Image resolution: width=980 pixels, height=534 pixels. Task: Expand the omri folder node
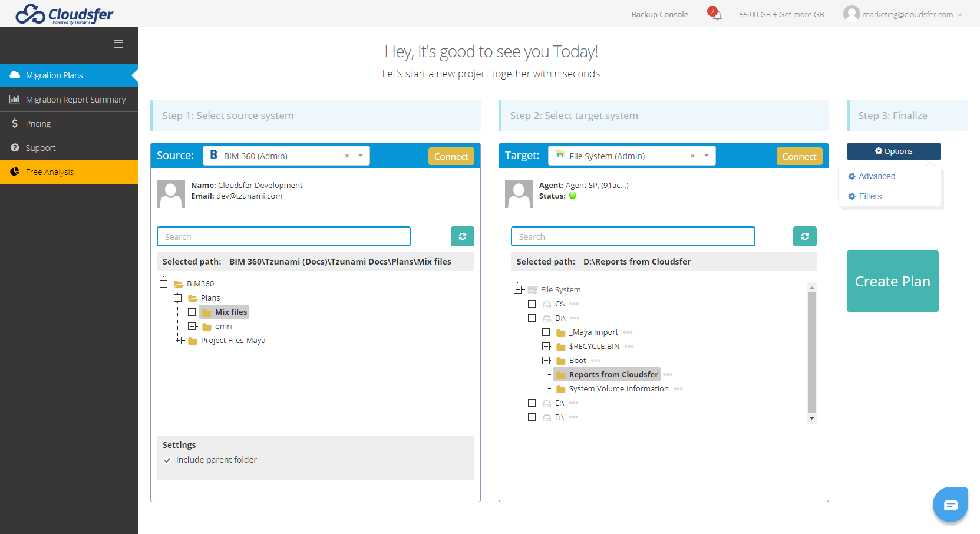click(192, 326)
